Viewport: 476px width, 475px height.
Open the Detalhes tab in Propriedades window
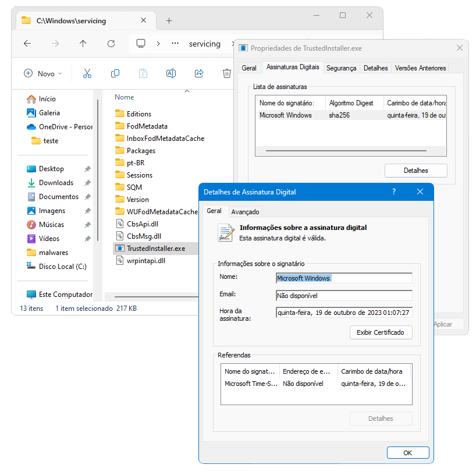(375, 68)
